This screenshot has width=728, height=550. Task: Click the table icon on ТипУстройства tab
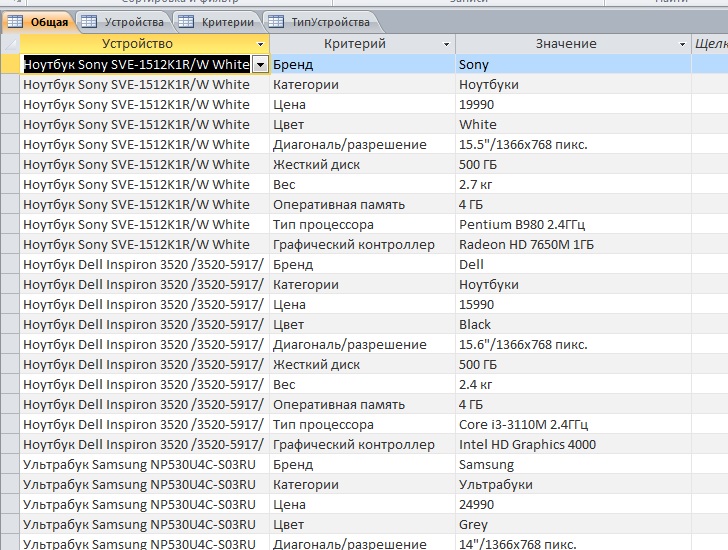pos(276,22)
